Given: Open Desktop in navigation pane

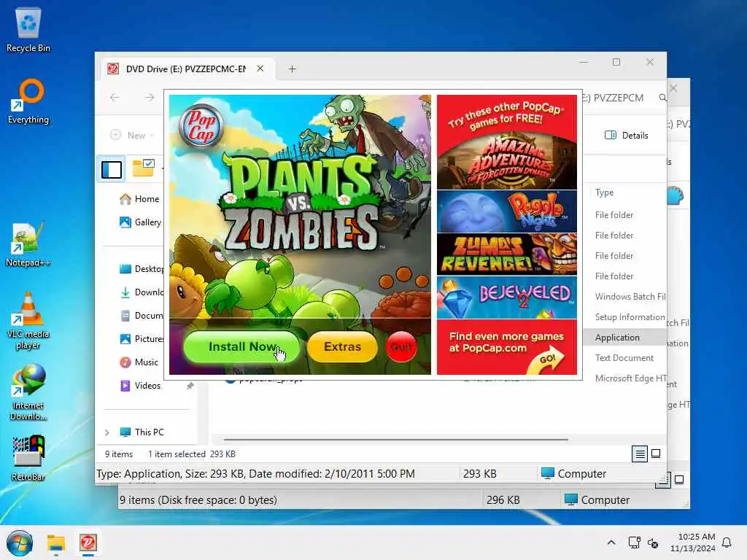Looking at the screenshot, I should coord(141,269).
